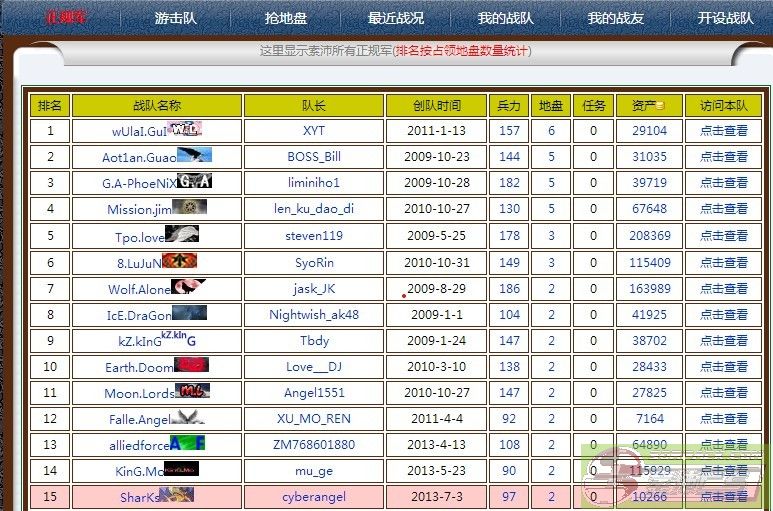Switch to the 抢地盘 tab
Viewport: 773px width, 511px height.
click(285, 18)
